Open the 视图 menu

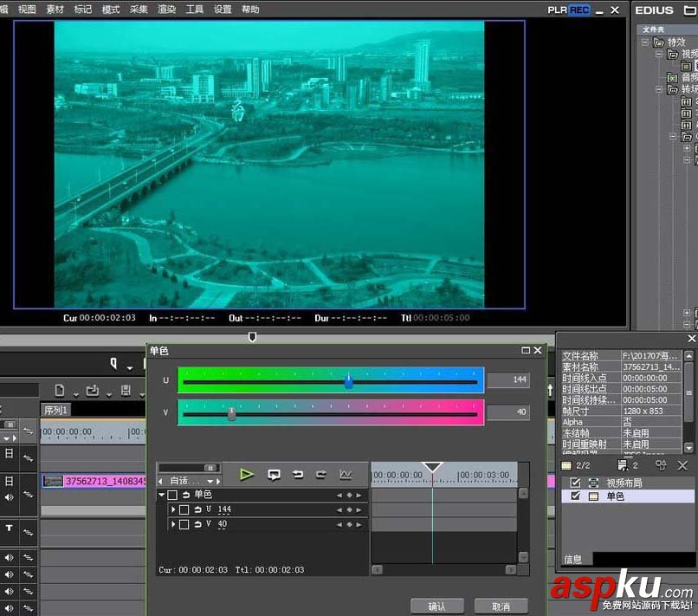[x=27, y=10]
